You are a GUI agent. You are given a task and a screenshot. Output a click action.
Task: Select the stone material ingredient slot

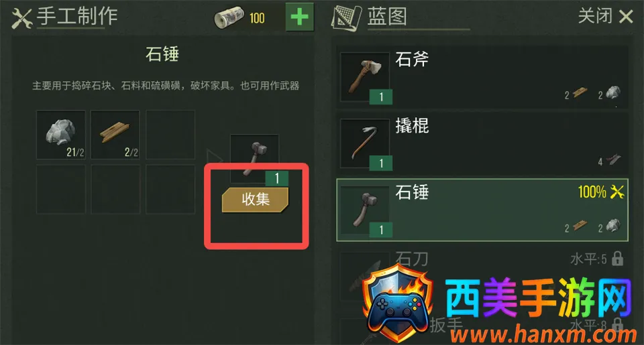(61, 135)
